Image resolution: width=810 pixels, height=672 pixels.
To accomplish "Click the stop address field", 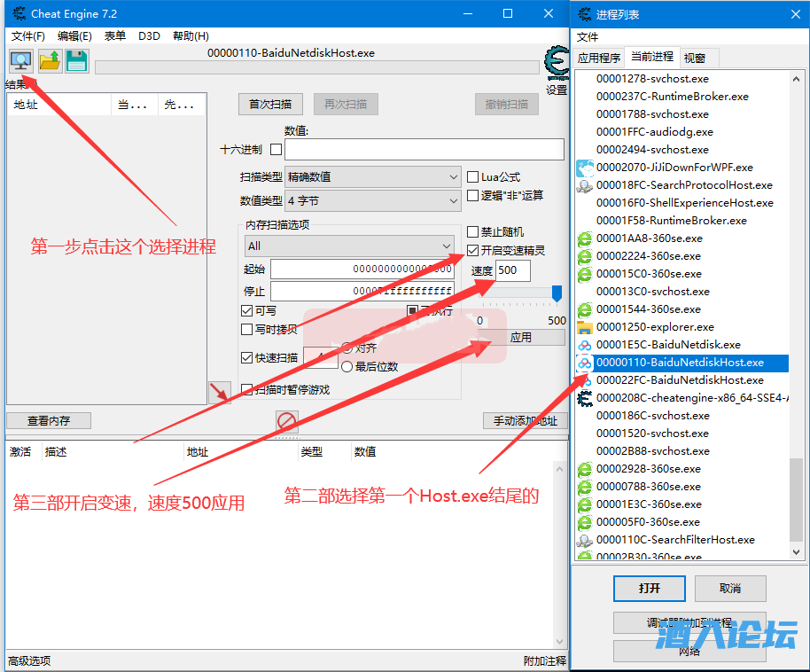I will [362, 291].
